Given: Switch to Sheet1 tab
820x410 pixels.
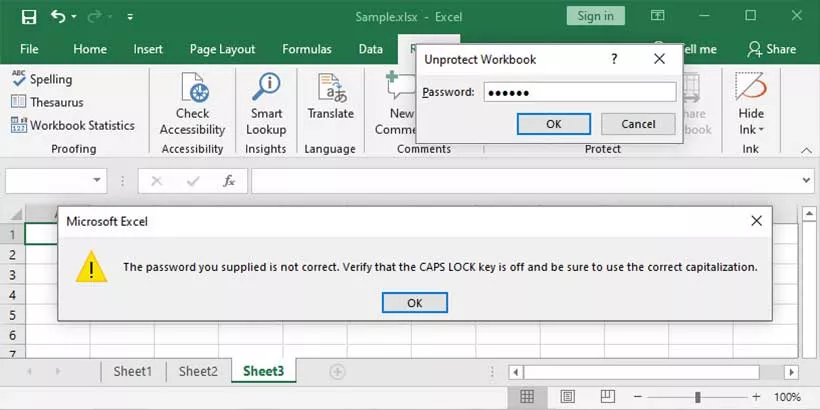Looking at the screenshot, I should click(133, 371).
